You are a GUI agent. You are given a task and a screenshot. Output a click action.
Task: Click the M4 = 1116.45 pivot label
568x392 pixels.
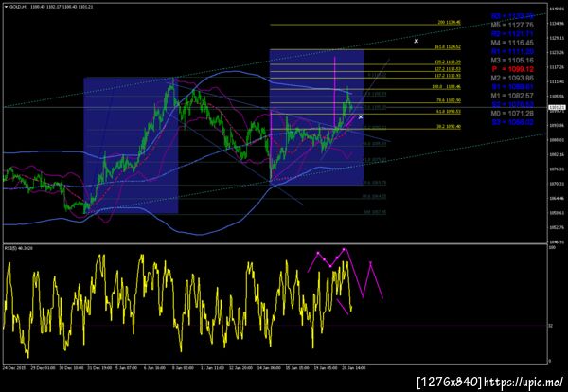click(x=512, y=43)
